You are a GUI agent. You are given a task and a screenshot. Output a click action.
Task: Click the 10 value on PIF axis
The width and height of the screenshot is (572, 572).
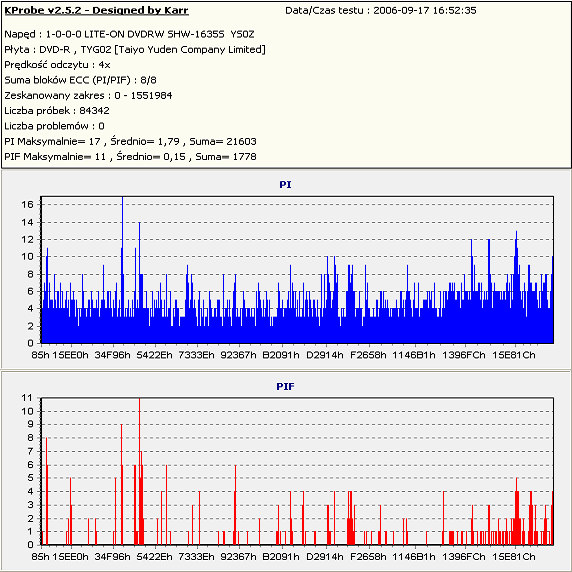pyautogui.click(x=28, y=411)
